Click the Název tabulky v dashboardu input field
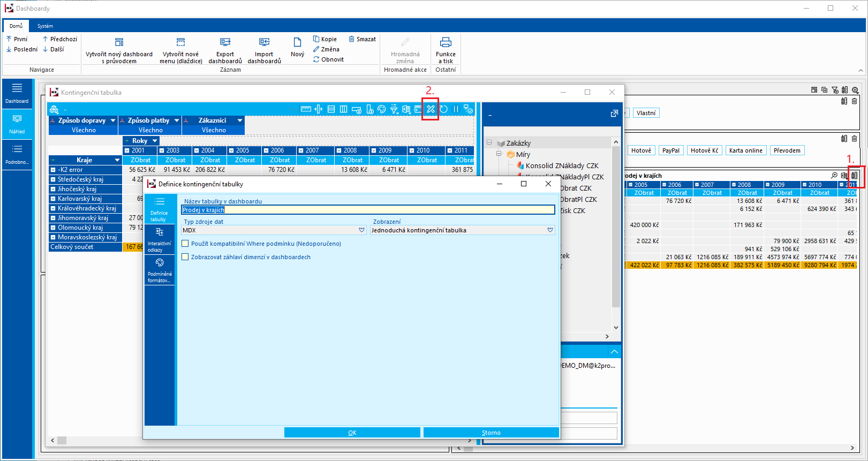The width and height of the screenshot is (868, 461). click(x=368, y=210)
